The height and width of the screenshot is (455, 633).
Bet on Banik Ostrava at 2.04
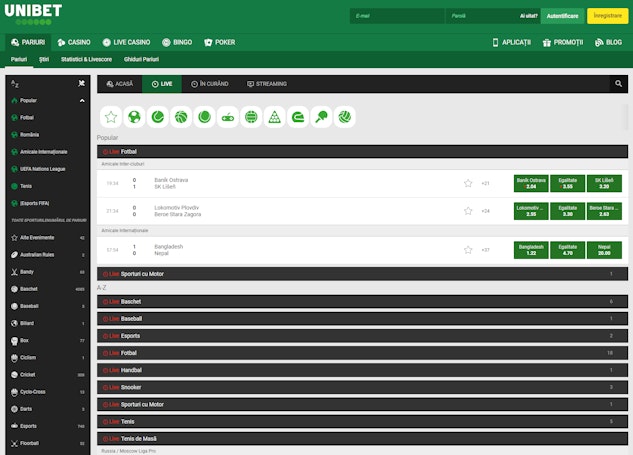[531, 183]
